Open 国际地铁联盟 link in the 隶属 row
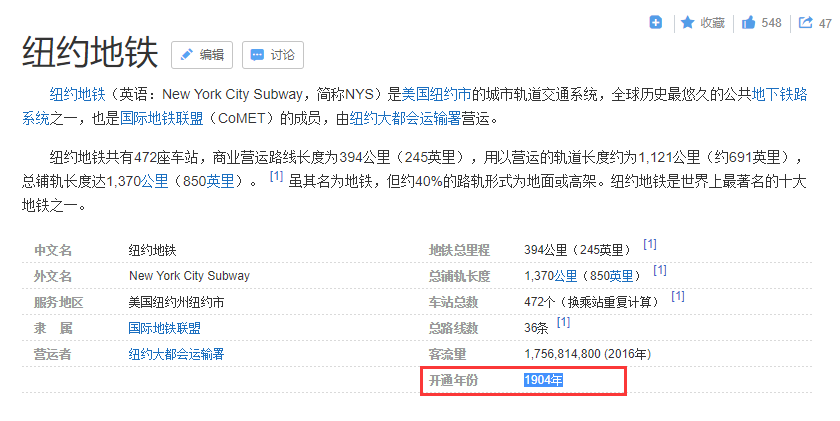This screenshot has height=421, width=840. pos(164,328)
